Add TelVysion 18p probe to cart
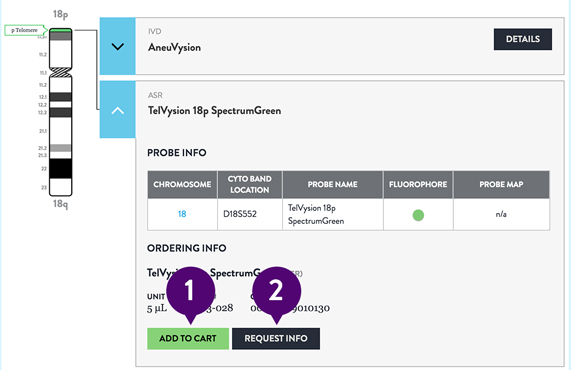The height and width of the screenshot is (370, 571). (x=188, y=338)
